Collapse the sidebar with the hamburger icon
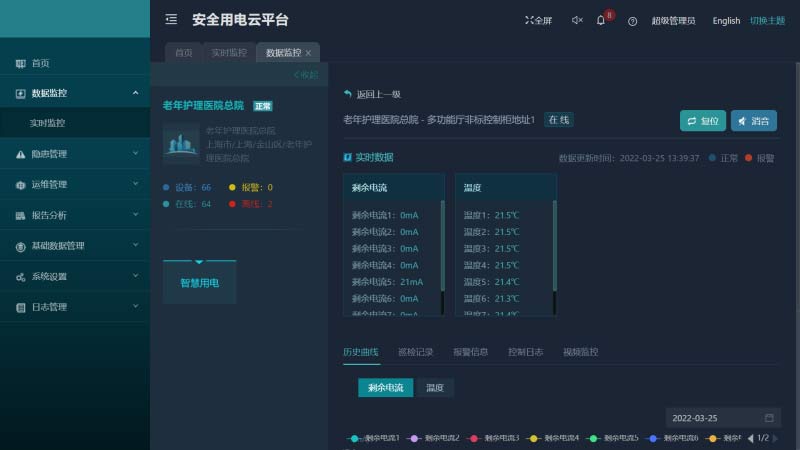This screenshot has width=800, height=450. 172,19
